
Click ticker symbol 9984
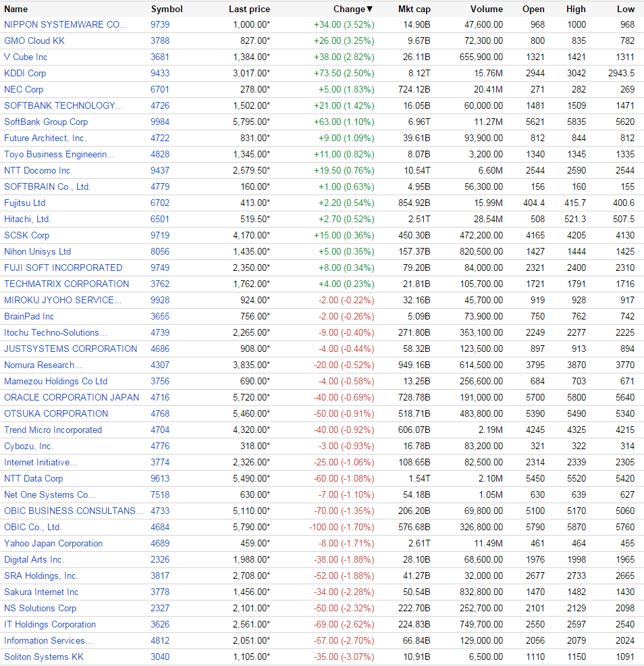160,122
